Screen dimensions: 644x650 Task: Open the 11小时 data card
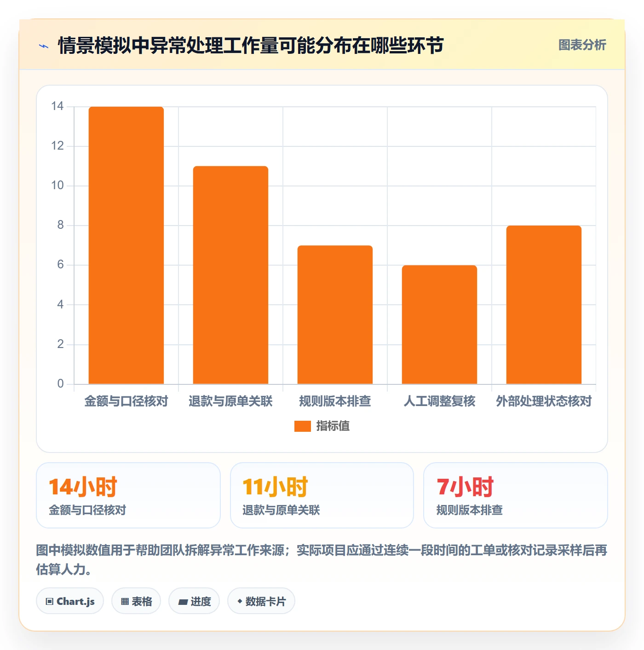tap(322, 495)
